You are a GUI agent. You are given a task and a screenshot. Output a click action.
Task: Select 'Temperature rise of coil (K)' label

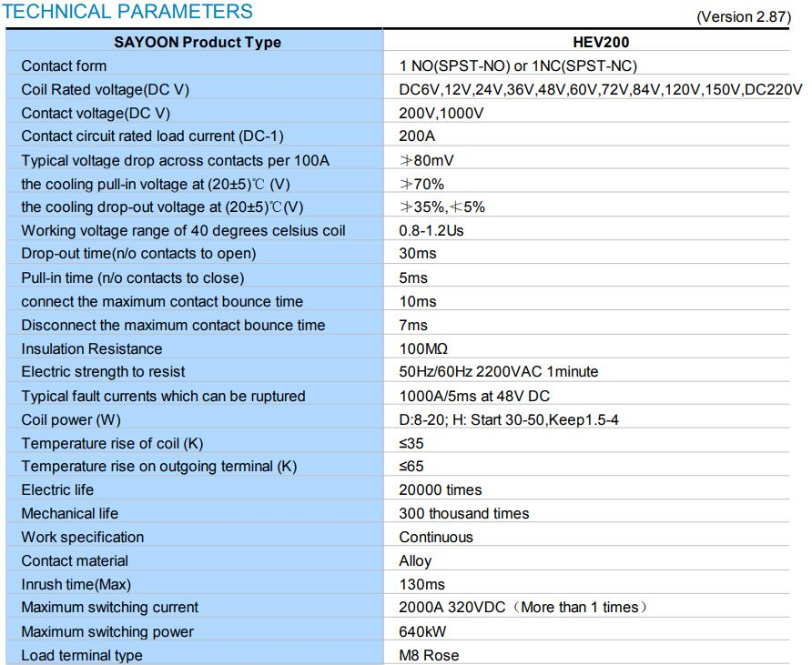[x=112, y=444]
